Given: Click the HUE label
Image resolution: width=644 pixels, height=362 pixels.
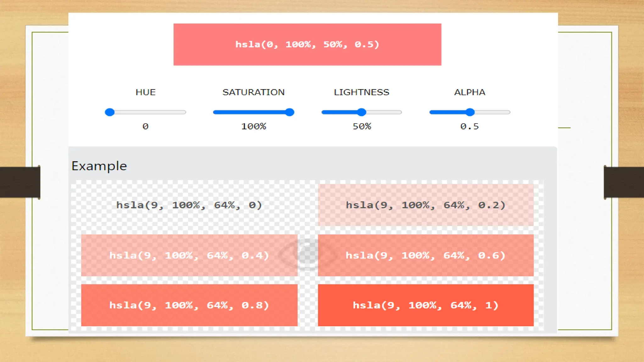Looking at the screenshot, I should 145,92.
